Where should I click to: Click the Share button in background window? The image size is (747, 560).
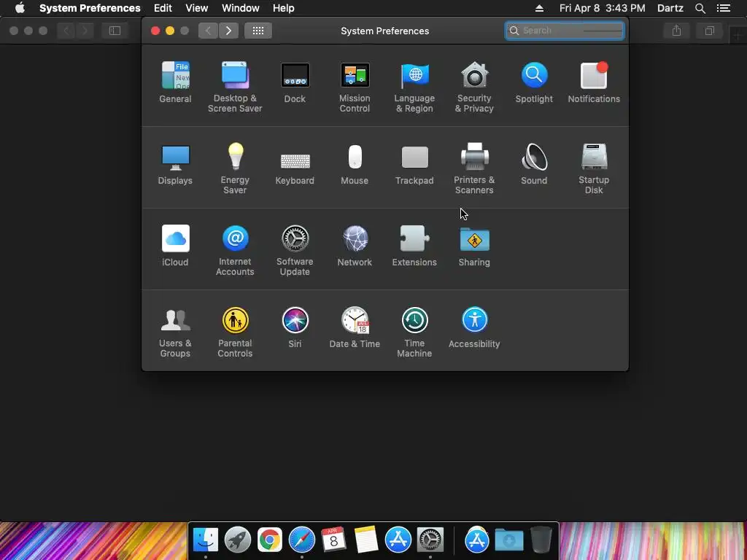(676, 31)
